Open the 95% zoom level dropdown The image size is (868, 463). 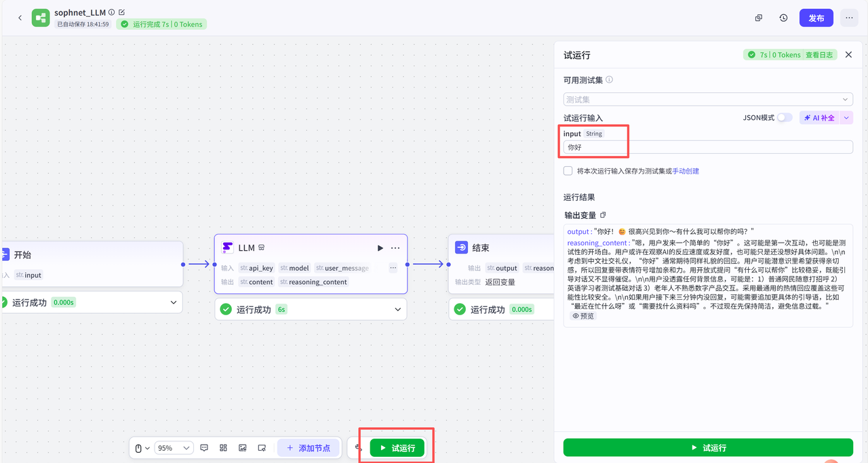click(174, 448)
